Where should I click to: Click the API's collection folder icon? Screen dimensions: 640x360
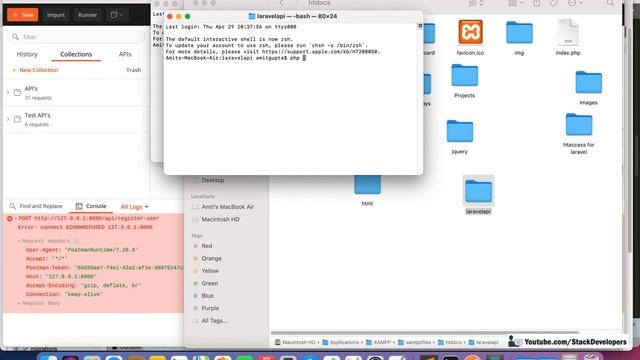click(17, 93)
